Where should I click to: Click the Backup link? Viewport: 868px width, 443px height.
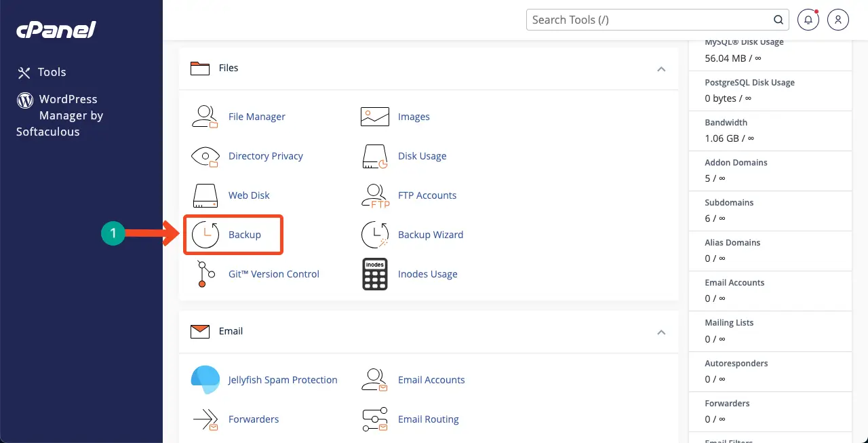(245, 235)
